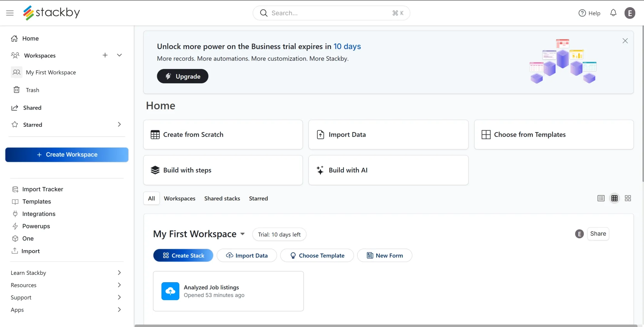Click Trial: 10 days left badge
The image size is (644, 327).
click(279, 234)
